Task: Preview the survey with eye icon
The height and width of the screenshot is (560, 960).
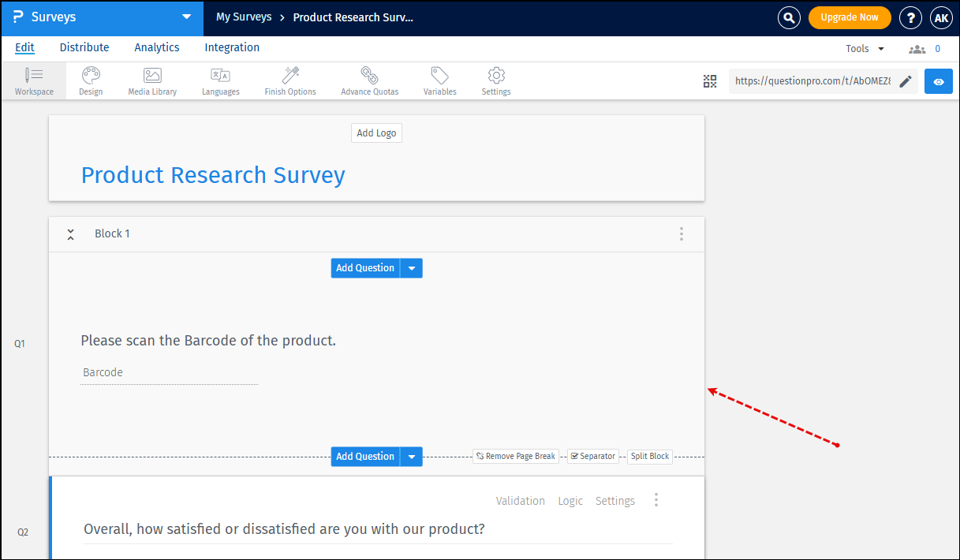Action: tap(938, 80)
